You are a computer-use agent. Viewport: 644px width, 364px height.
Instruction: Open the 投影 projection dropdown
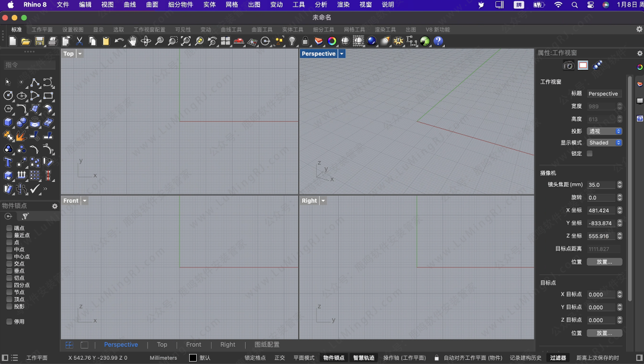605,131
